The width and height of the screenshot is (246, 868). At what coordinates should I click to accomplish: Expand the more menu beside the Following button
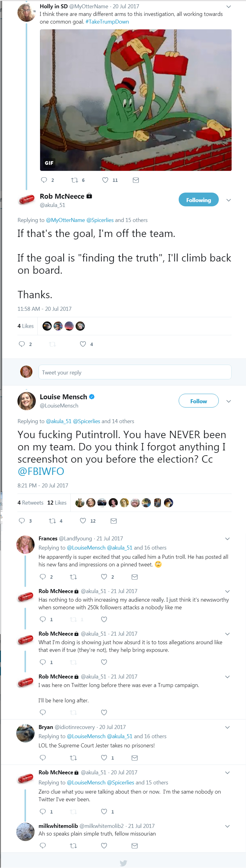pos(229,200)
